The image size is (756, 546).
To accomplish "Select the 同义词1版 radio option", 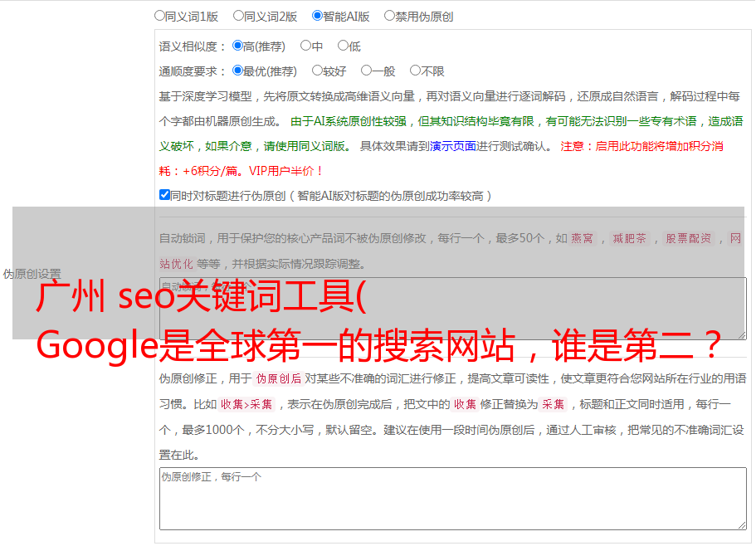I will click(160, 16).
